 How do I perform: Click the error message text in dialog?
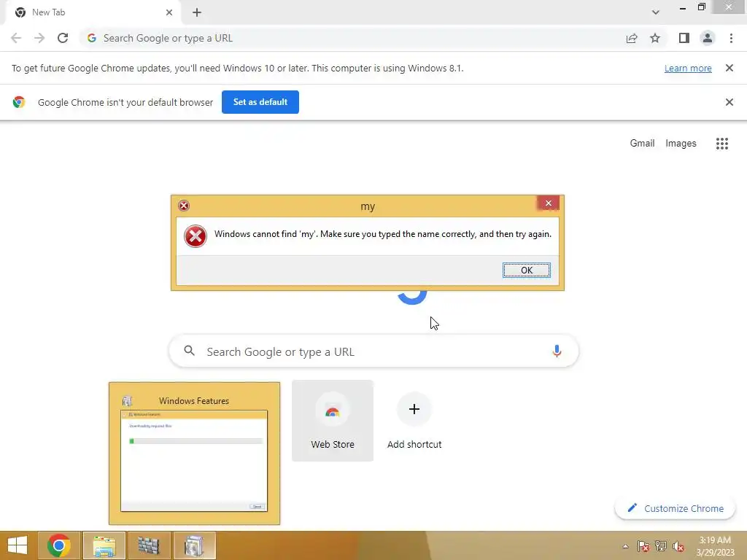coord(382,234)
